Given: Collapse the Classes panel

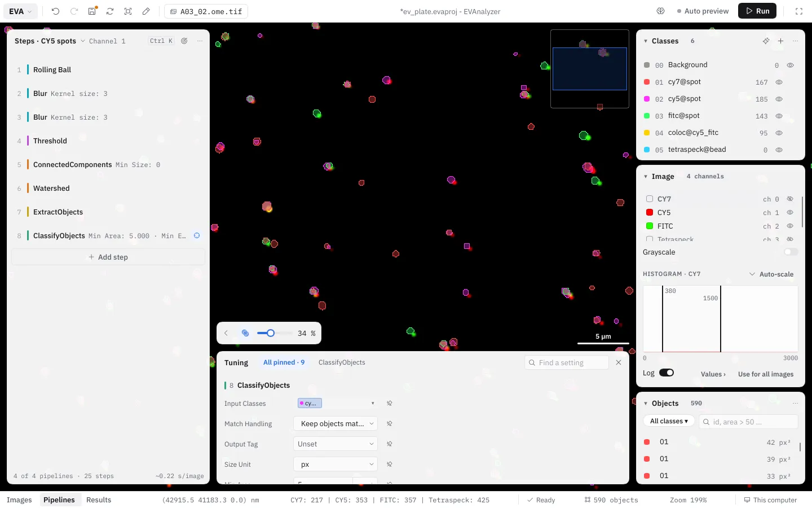Looking at the screenshot, I should (646, 41).
